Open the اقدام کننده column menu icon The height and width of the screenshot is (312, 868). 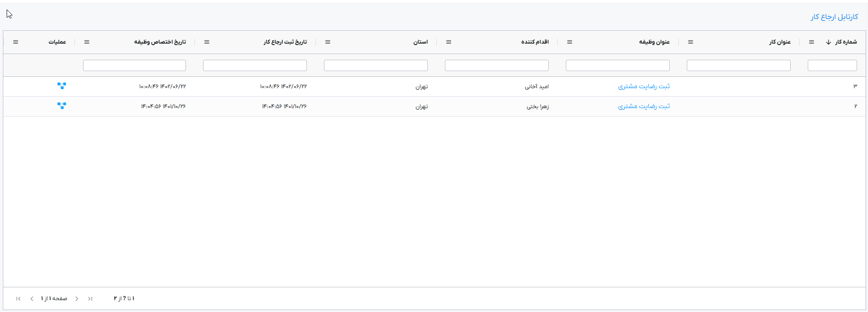449,42
